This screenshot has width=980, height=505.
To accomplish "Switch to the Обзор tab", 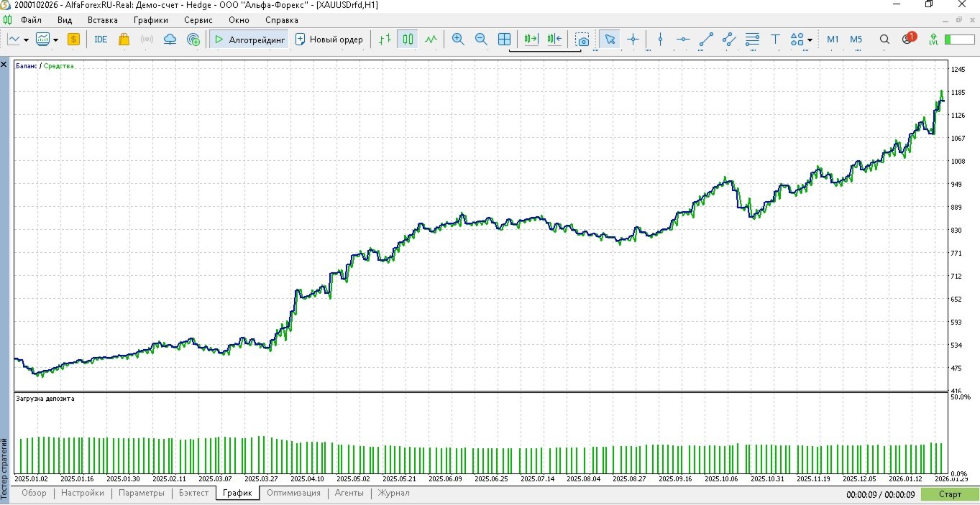I will 34,493.
